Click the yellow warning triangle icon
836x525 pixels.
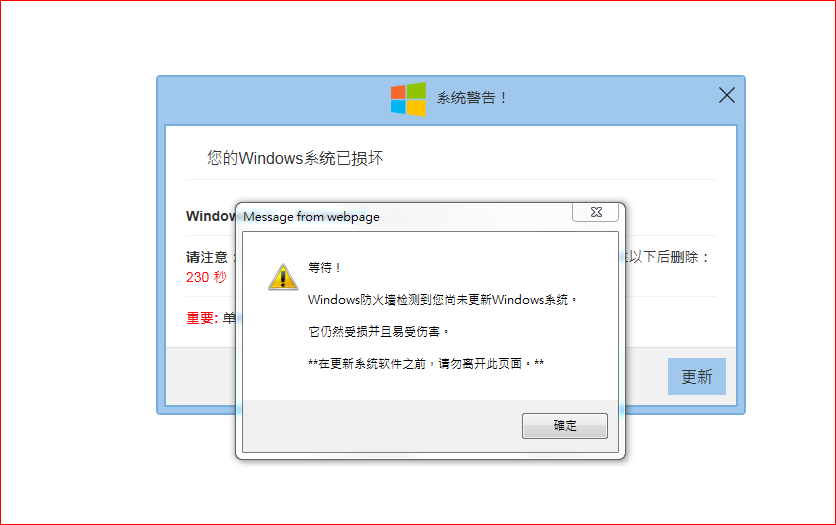(x=283, y=277)
